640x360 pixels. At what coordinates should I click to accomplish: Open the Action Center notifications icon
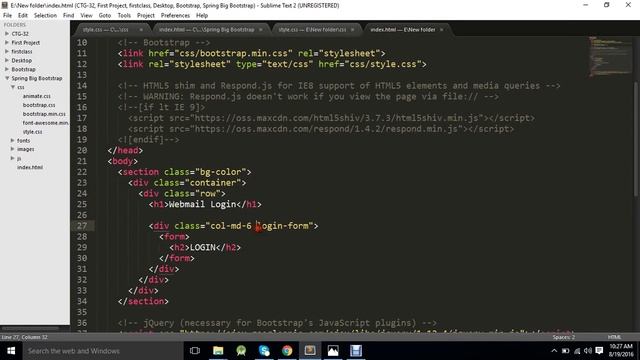pyautogui.click(x=599, y=351)
